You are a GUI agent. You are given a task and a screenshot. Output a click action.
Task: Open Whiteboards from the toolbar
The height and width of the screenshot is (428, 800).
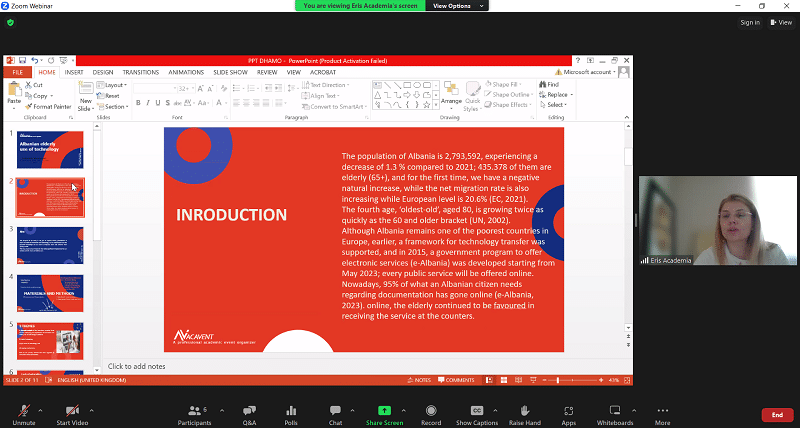615,411
